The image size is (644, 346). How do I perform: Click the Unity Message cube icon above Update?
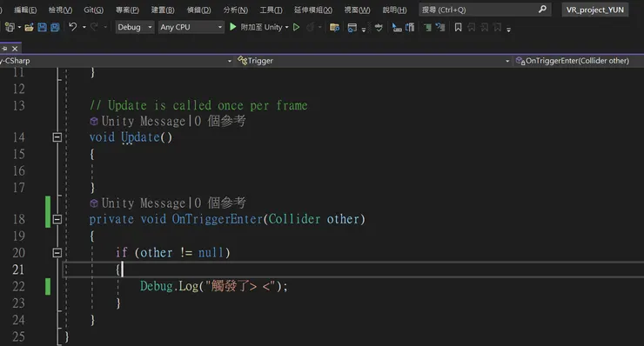point(94,121)
